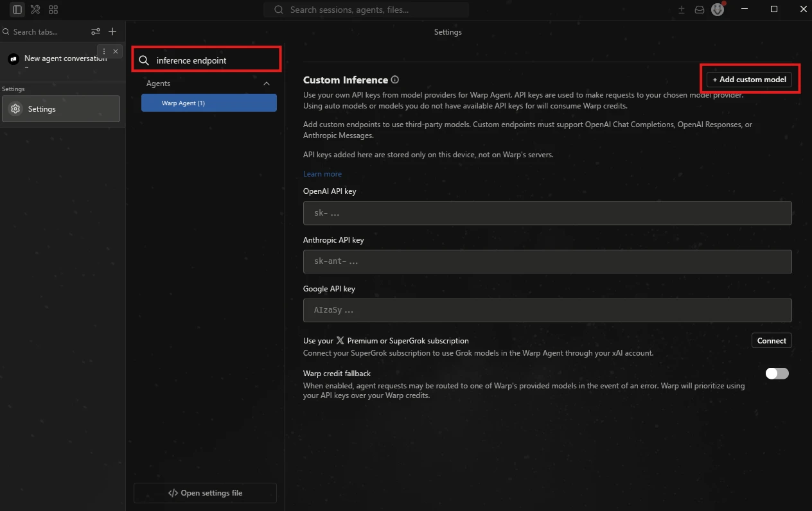Open the Warp Agent (1) settings category
Image resolution: width=812 pixels, height=511 pixels.
pyautogui.click(x=209, y=103)
